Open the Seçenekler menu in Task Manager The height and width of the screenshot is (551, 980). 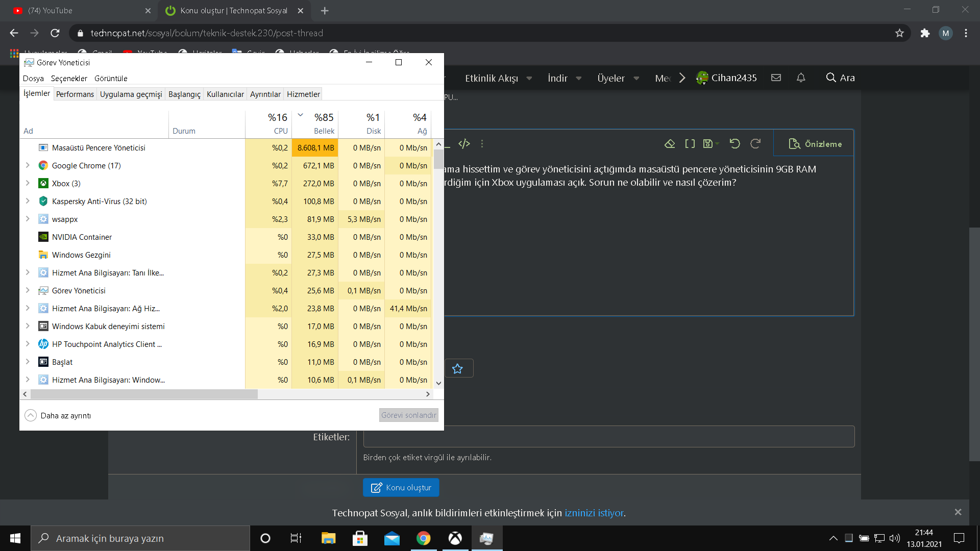69,79
